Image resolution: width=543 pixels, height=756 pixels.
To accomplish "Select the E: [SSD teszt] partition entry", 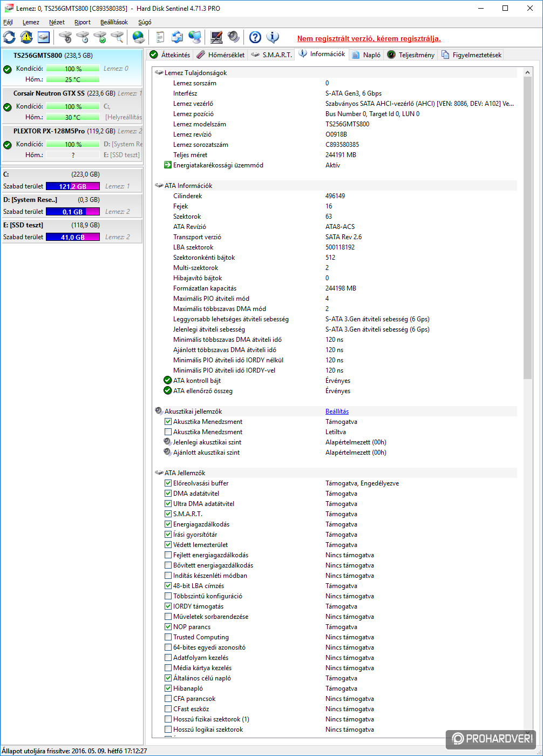I will click(x=72, y=231).
